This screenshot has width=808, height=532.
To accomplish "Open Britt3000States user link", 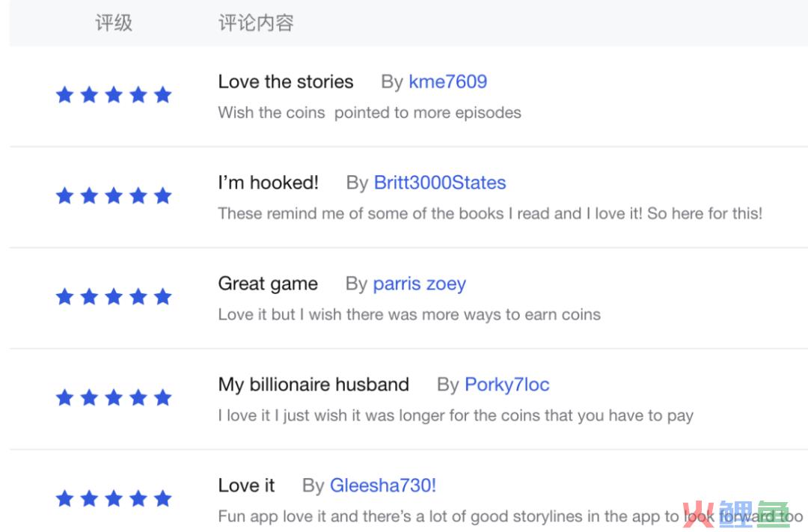I will click(x=440, y=183).
